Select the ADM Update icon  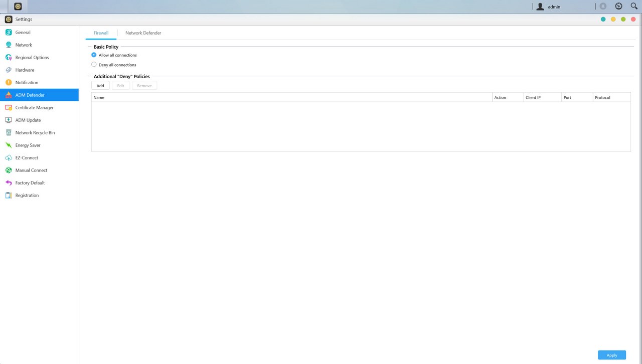point(9,120)
